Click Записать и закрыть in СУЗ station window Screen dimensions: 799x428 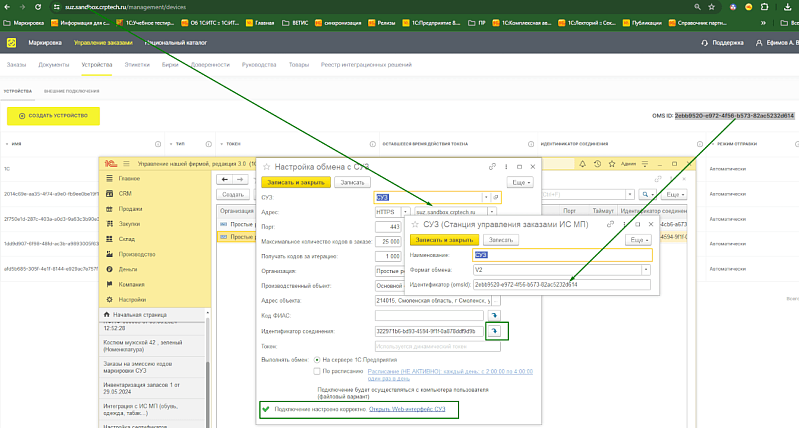click(x=444, y=240)
